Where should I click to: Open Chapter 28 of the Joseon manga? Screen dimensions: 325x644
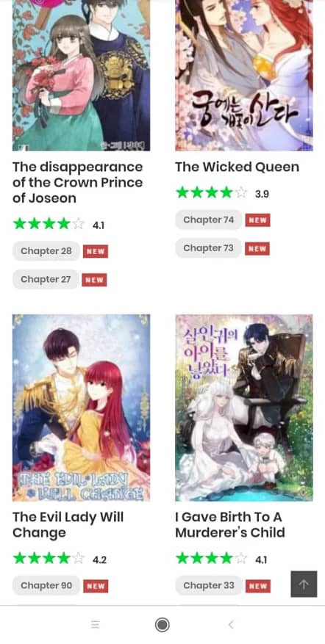point(46,251)
